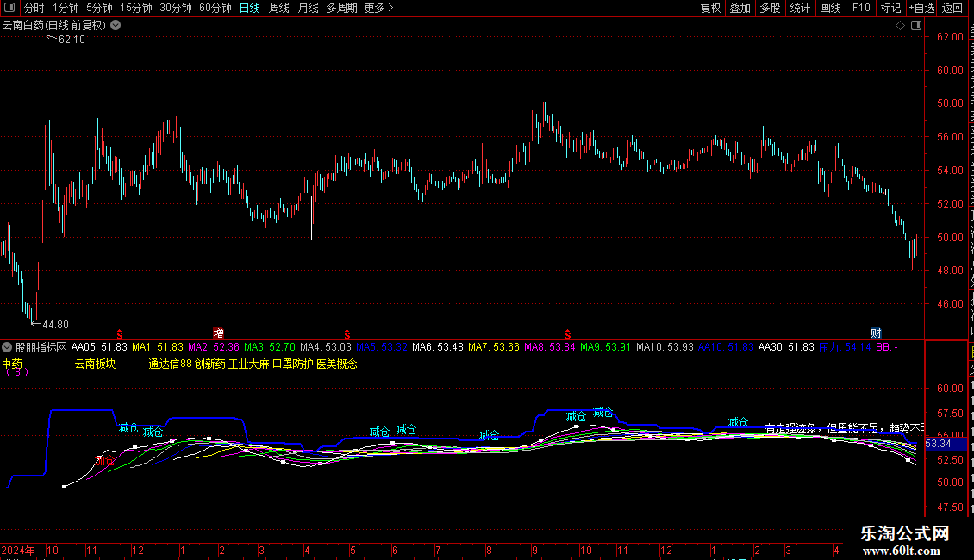
Task: Click the 复权 button
Action: [x=710, y=8]
